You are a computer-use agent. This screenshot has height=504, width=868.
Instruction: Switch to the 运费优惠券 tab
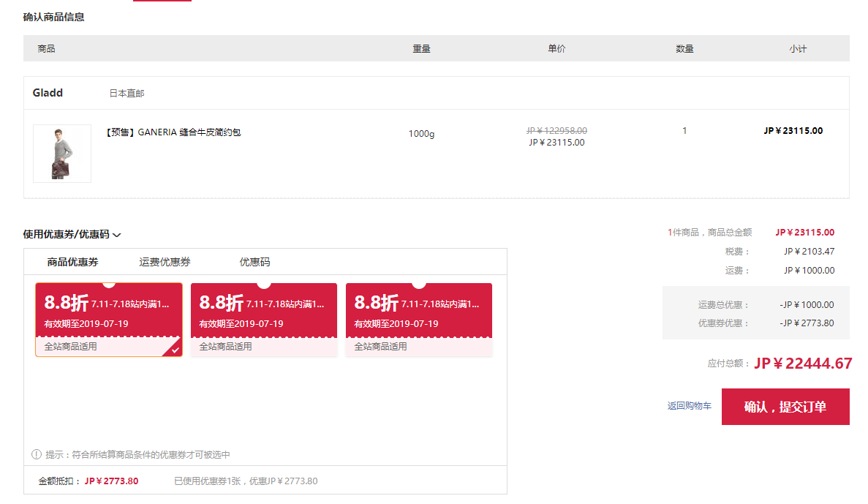click(x=165, y=262)
